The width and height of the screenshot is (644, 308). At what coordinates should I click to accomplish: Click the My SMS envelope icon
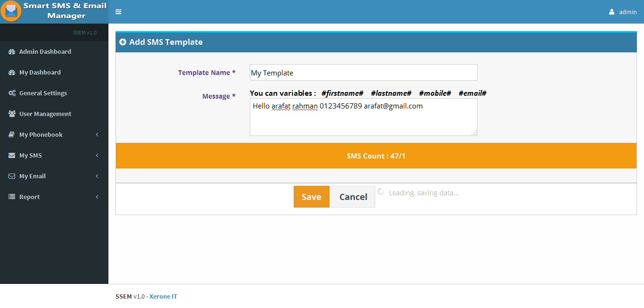12,155
